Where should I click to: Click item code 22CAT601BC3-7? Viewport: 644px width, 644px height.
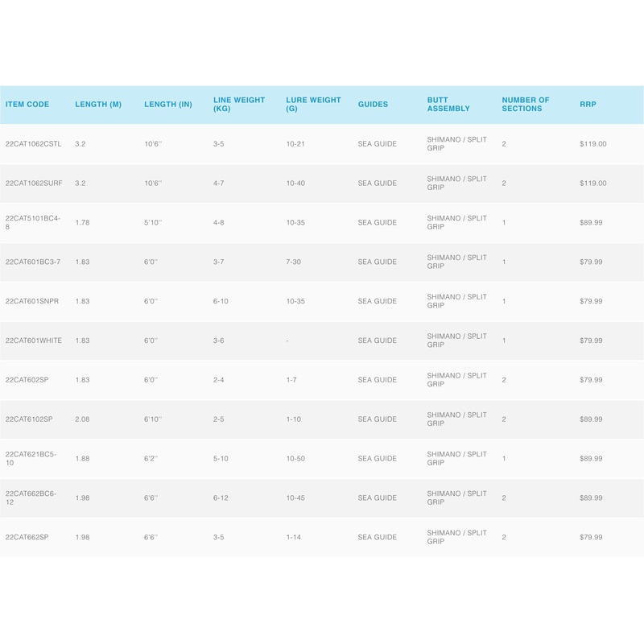click(x=32, y=262)
